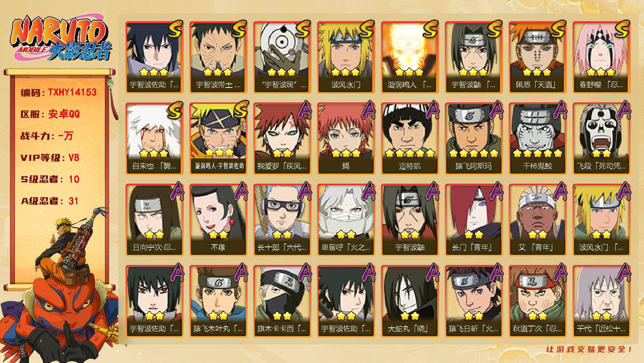Select the 大蛇丸「晓」 ninja card
This screenshot has width=644, height=363.
coord(410,301)
